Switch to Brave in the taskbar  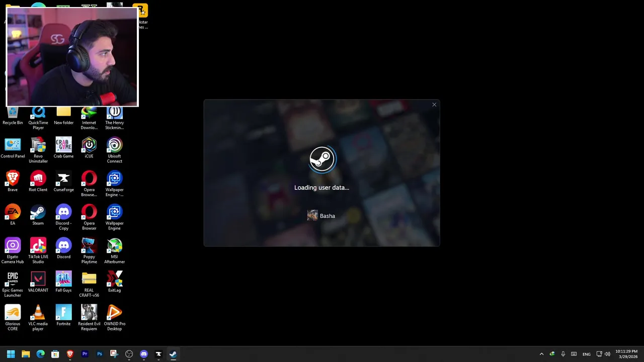pyautogui.click(x=70, y=354)
